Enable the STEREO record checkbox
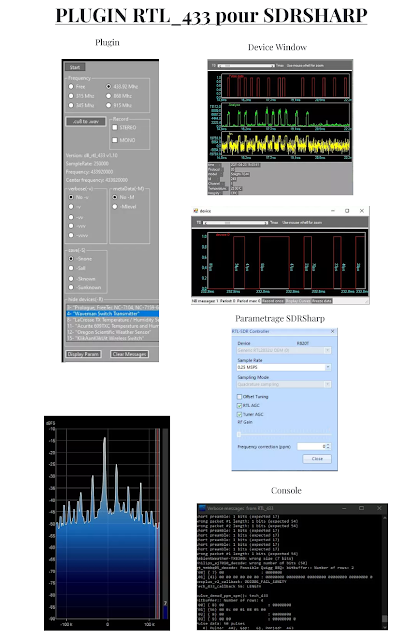 pyautogui.click(x=115, y=127)
